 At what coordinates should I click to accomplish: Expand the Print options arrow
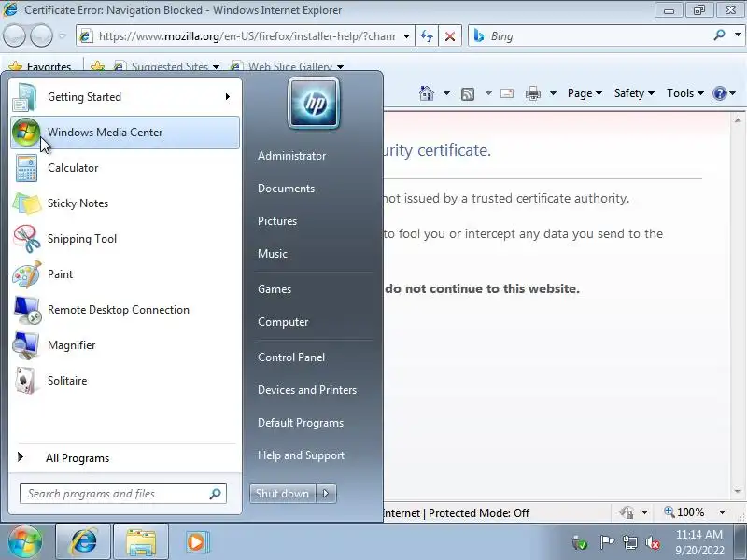[x=553, y=93]
